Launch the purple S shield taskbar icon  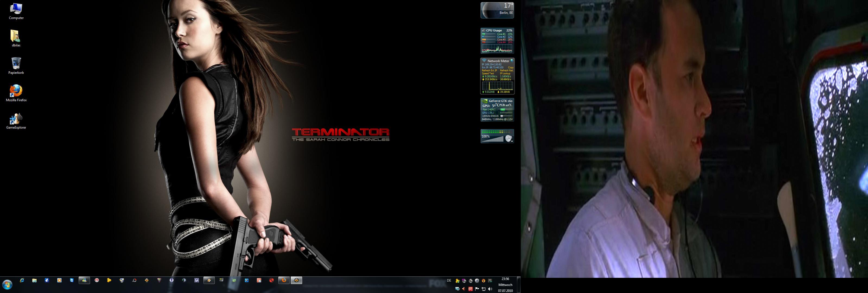[x=159, y=280]
